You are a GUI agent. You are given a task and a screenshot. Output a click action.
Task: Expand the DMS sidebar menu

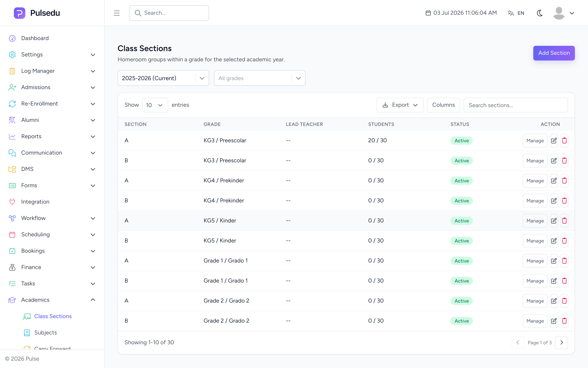pos(52,169)
